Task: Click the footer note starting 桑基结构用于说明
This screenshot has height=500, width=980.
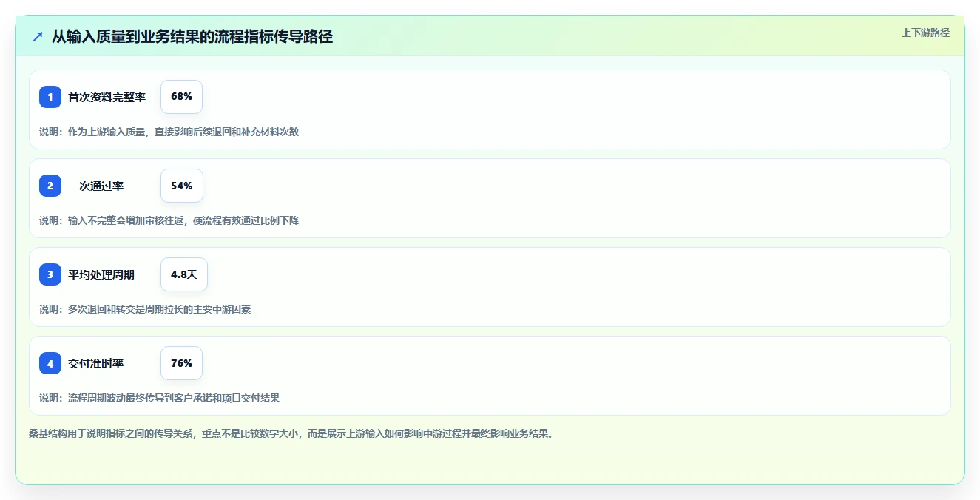Action: (291, 433)
